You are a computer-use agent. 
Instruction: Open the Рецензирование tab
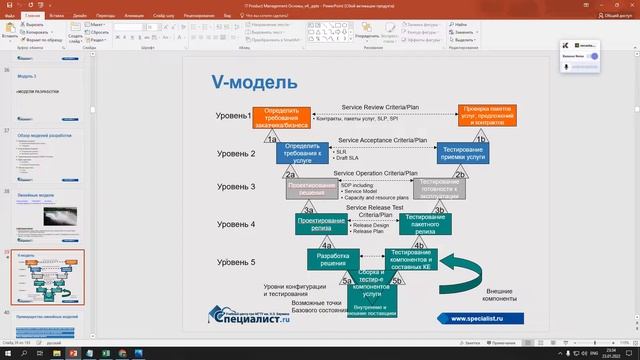(199, 16)
